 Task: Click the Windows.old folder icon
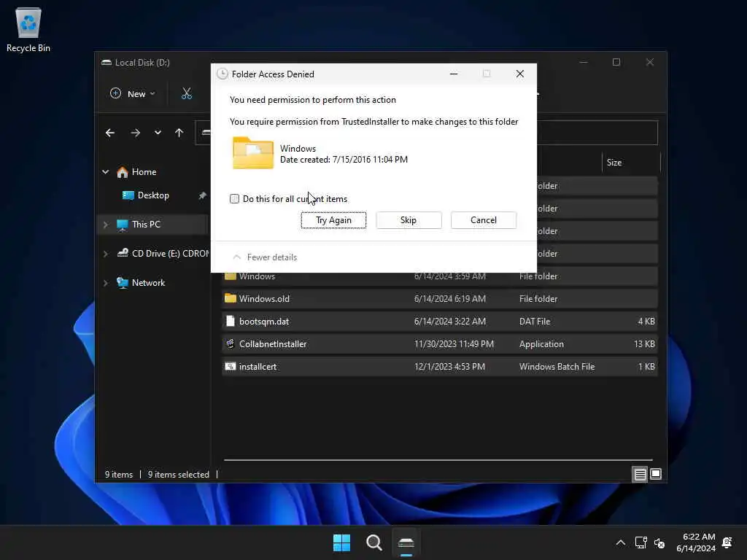(230, 298)
